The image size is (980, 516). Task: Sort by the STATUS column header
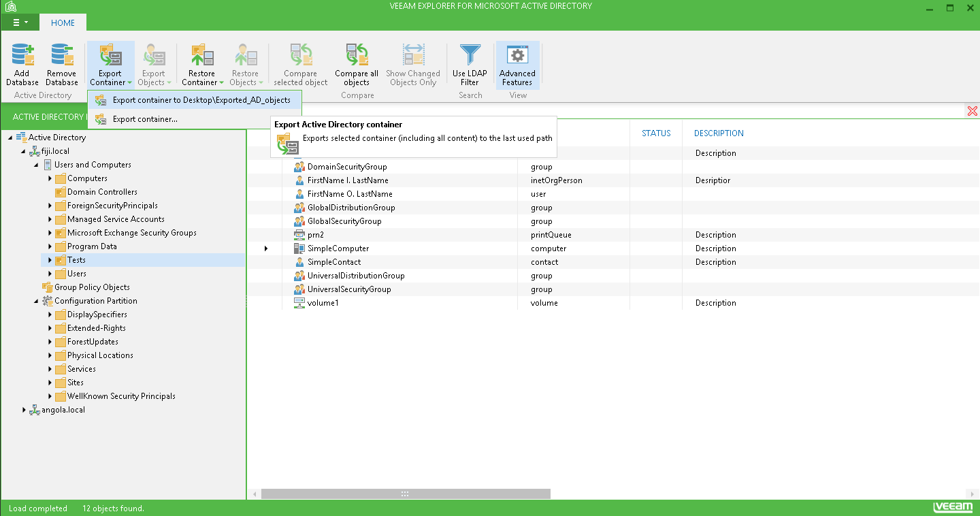(x=657, y=133)
